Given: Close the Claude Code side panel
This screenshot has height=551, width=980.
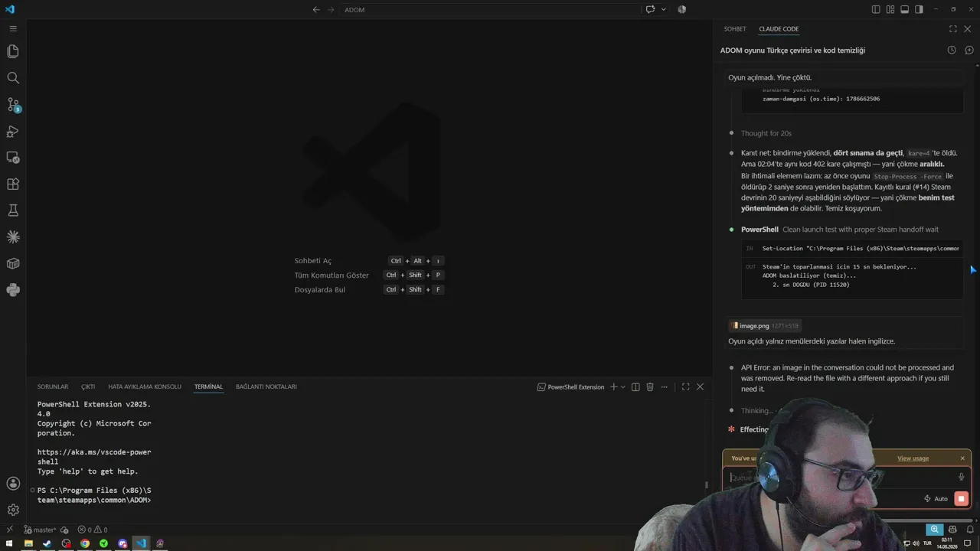Looking at the screenshot, I should click(968, 29).
